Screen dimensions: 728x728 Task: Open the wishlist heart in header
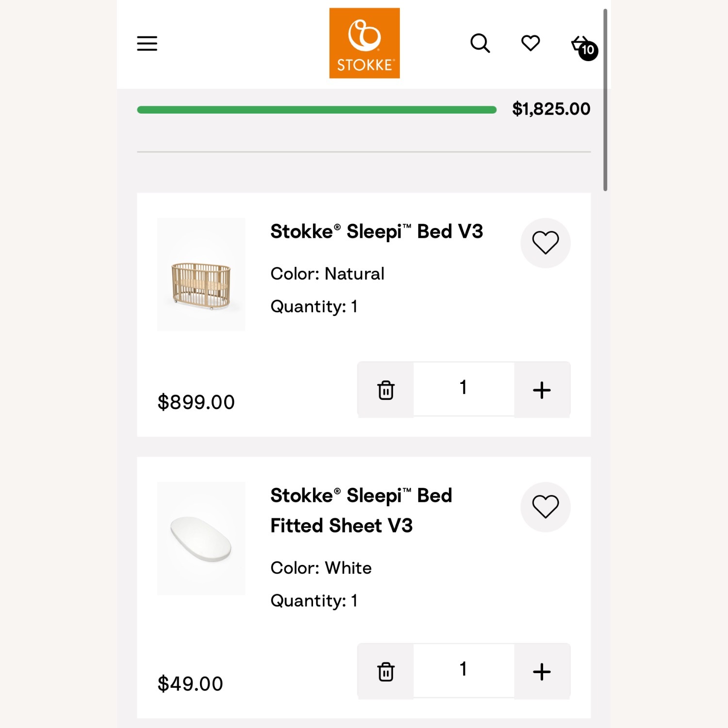click(530, 43)
